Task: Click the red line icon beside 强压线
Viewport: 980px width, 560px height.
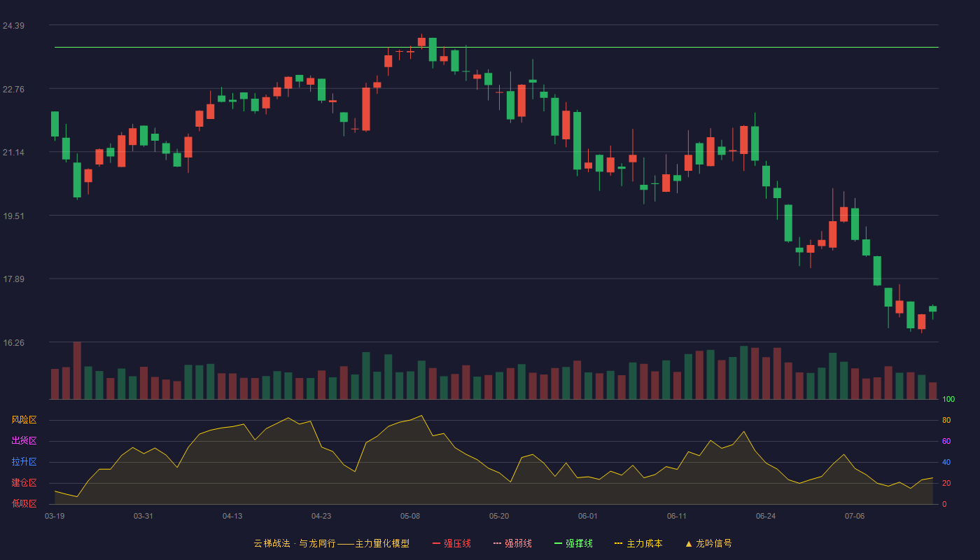Action: (x=436, y=543)
